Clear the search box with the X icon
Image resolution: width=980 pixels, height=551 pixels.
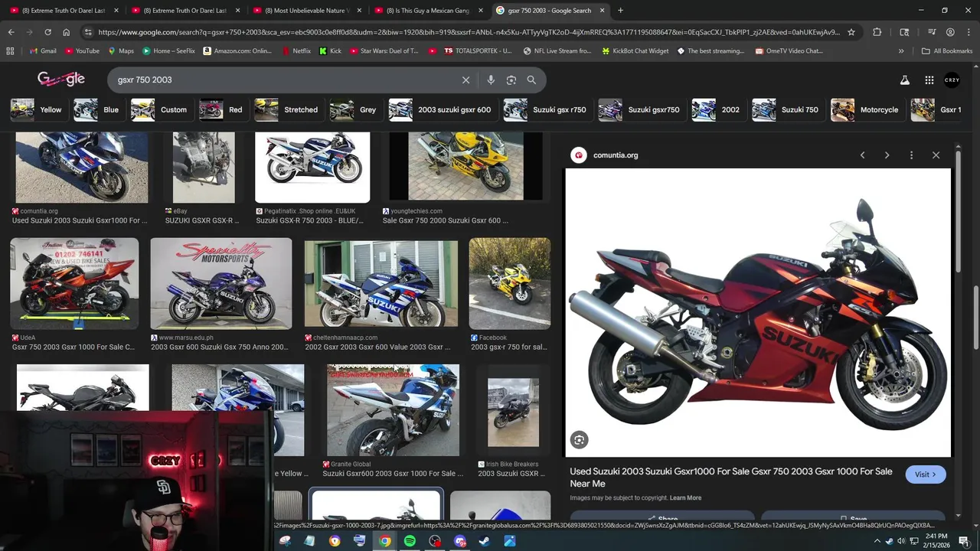465,80
